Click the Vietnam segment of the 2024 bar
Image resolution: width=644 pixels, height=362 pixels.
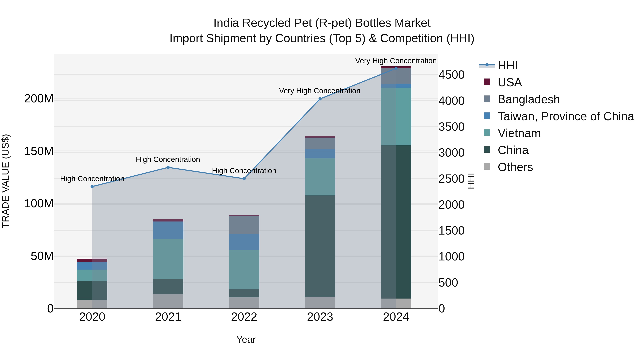click(x=396, y=116)
